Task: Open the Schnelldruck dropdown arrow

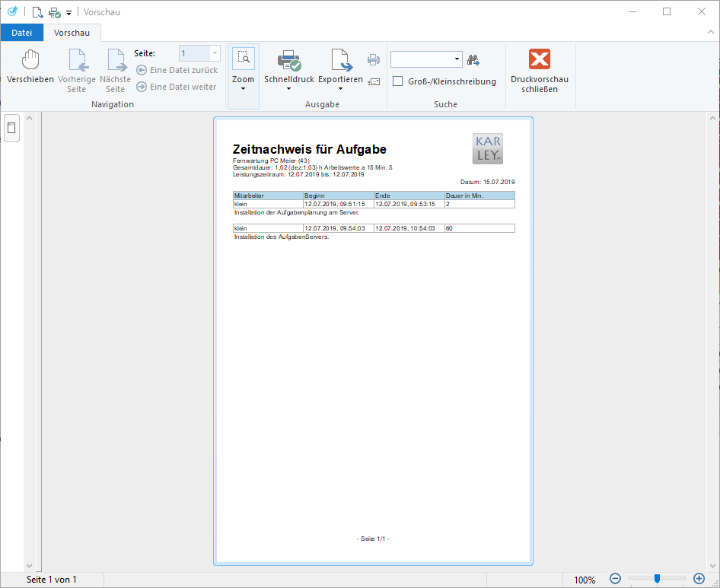Action: (x=288, y=89)
